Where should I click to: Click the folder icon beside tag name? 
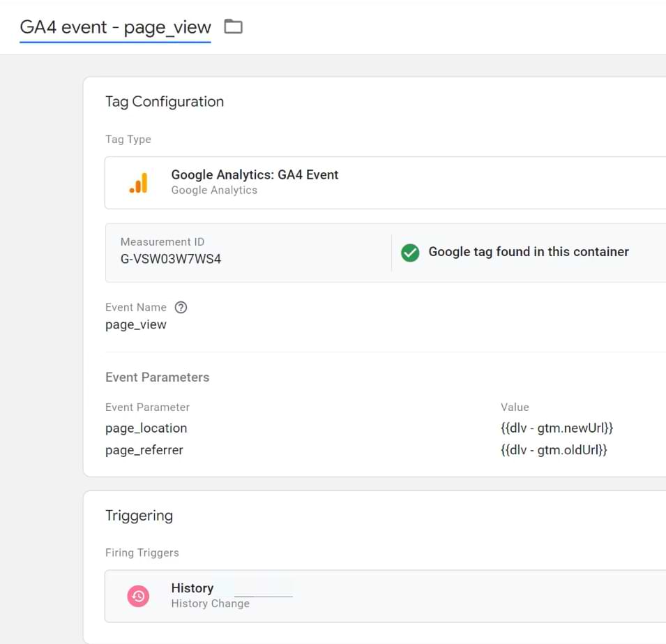click(x=233, y=27)
